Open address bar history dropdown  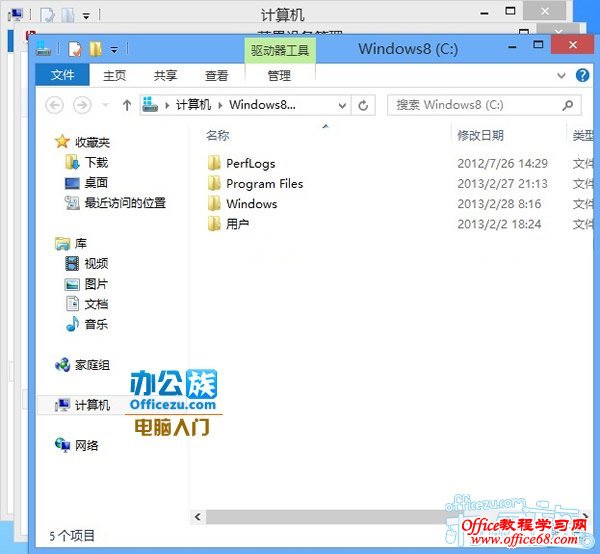[x=342, y=105]
